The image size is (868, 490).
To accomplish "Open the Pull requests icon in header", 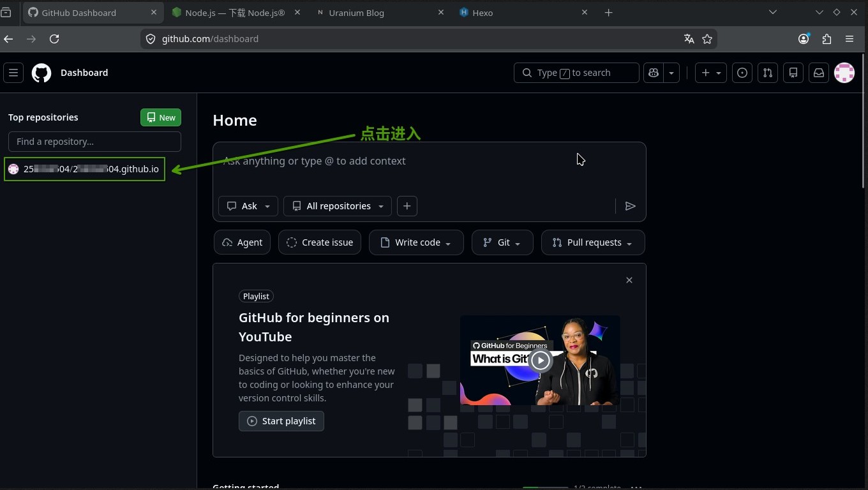I will [768, 73].
